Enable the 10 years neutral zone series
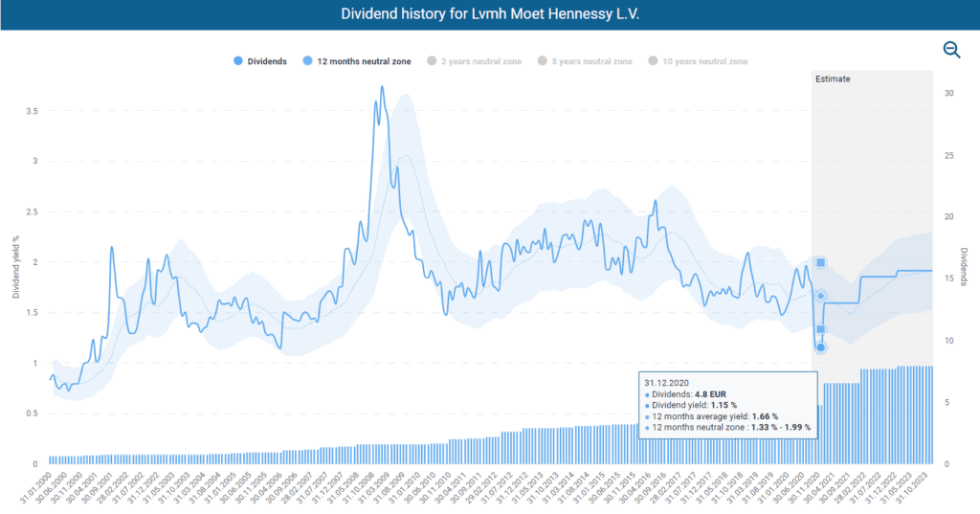Viewport: 980px width, 514px height. point(698,61)
